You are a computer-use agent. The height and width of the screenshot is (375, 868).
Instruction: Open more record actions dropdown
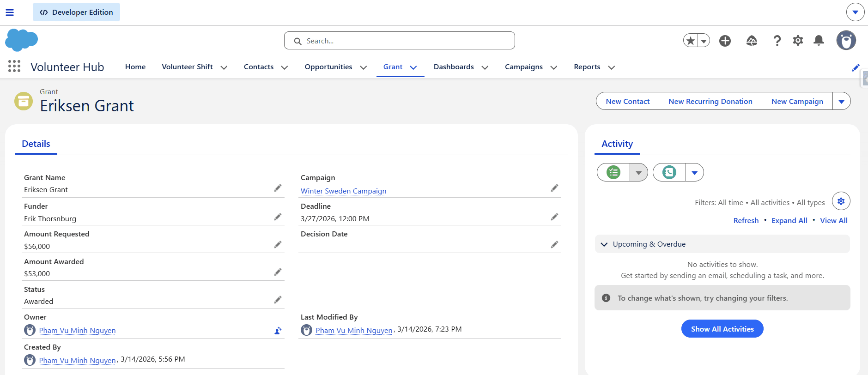(x=842, y=101)
